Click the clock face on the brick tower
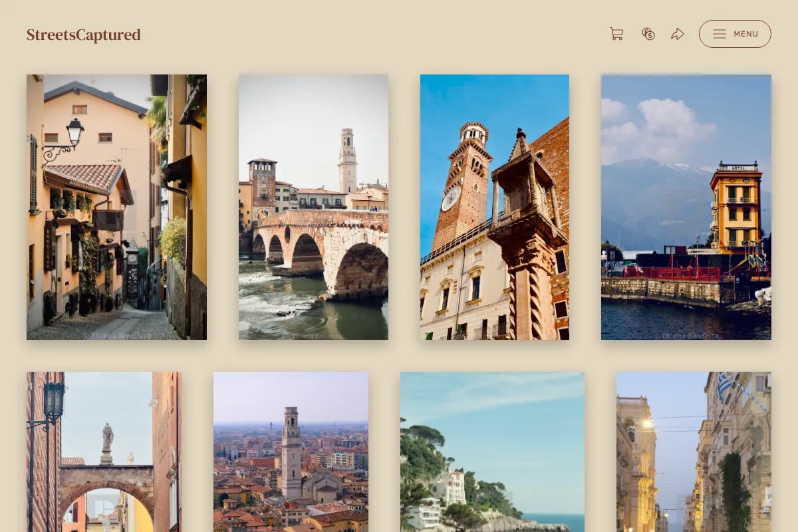Screen dimensions: 798x532 (451, 198)
